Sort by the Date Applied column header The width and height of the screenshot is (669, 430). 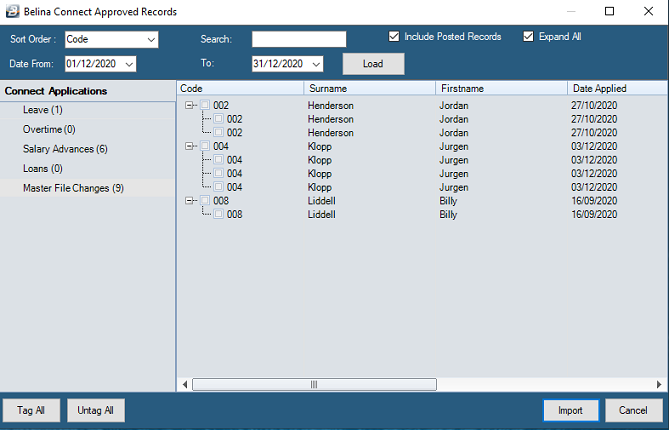tap(618, 88)
